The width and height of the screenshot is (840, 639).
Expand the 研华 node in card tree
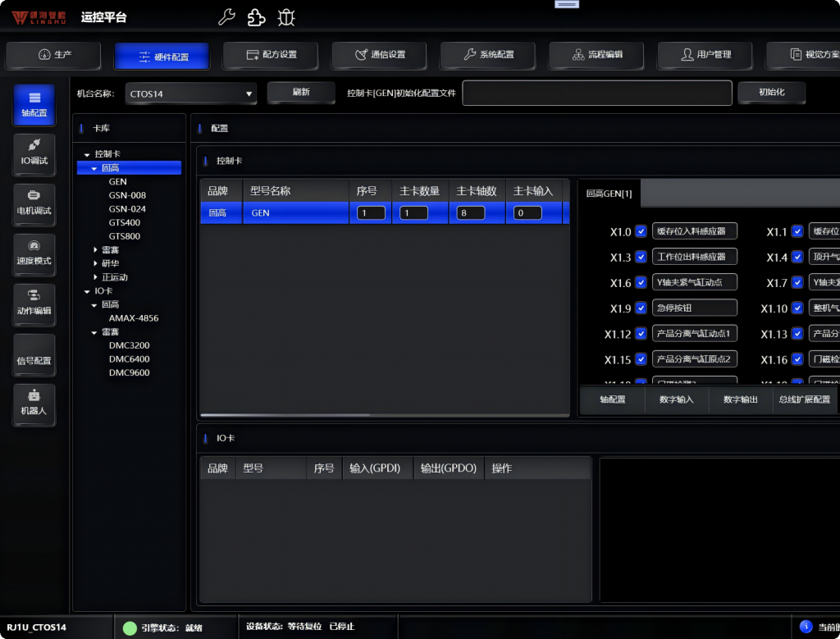[x=95, y=263]
